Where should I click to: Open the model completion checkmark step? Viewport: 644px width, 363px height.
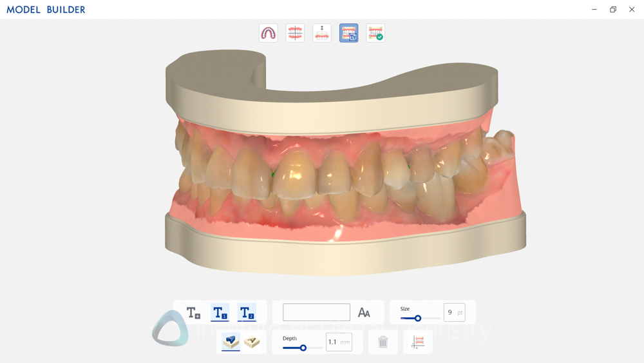coord(375,33)
